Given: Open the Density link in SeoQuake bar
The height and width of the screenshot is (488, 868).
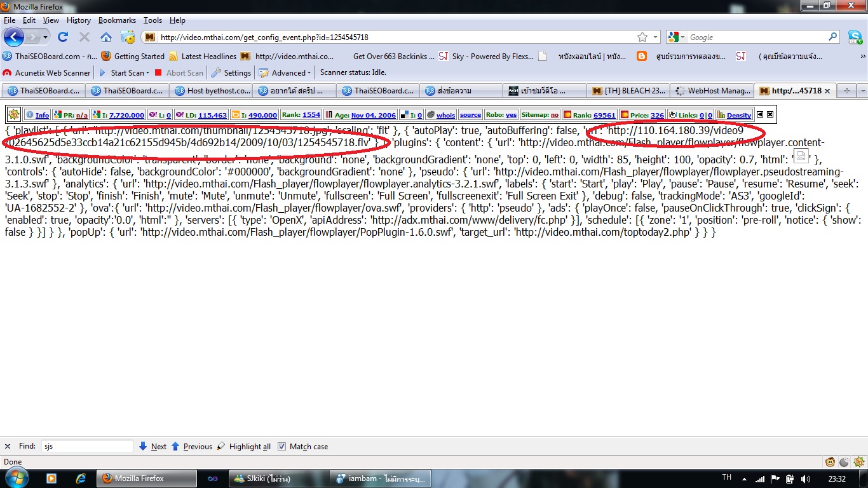Looking at the screenshot, I should 739,115.
